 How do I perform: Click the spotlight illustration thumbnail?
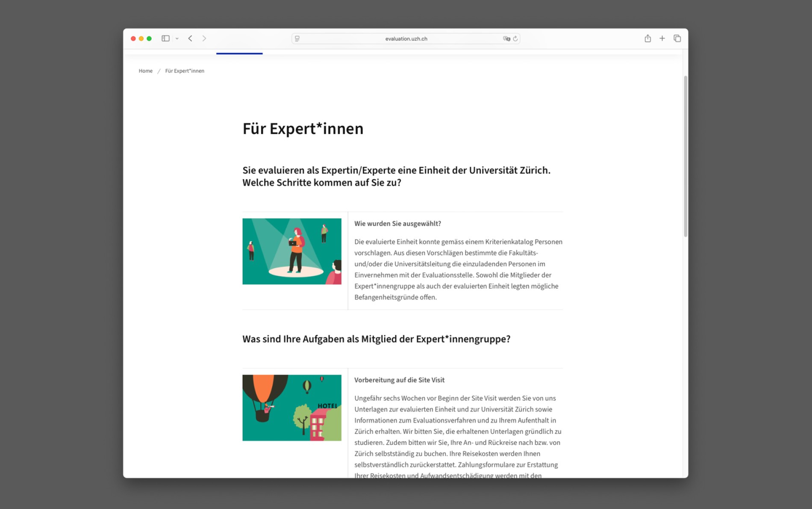[x=292, y=252]
